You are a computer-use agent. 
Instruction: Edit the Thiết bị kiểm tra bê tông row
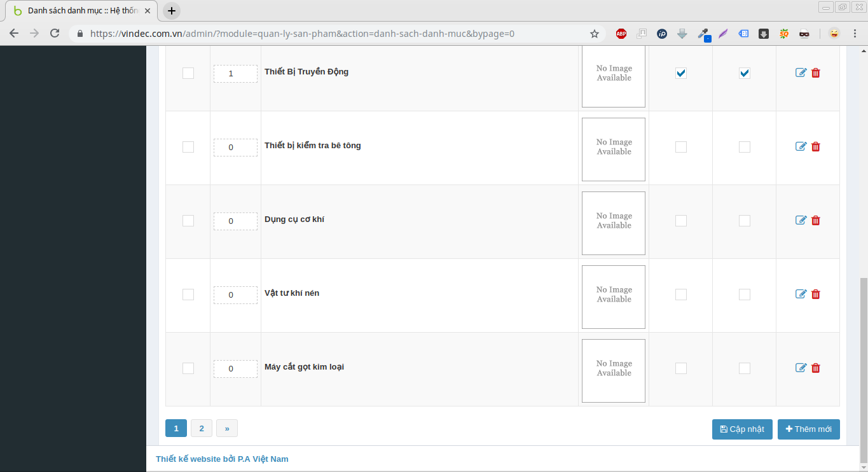[801, 146]
